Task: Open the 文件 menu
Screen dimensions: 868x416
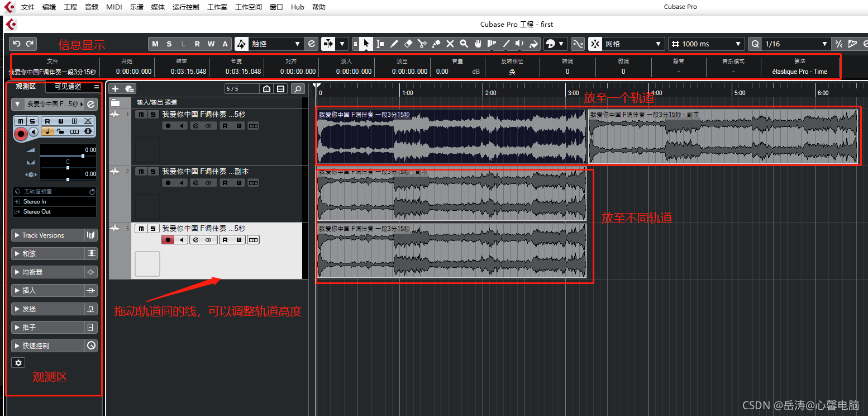Action: (28, 7)
